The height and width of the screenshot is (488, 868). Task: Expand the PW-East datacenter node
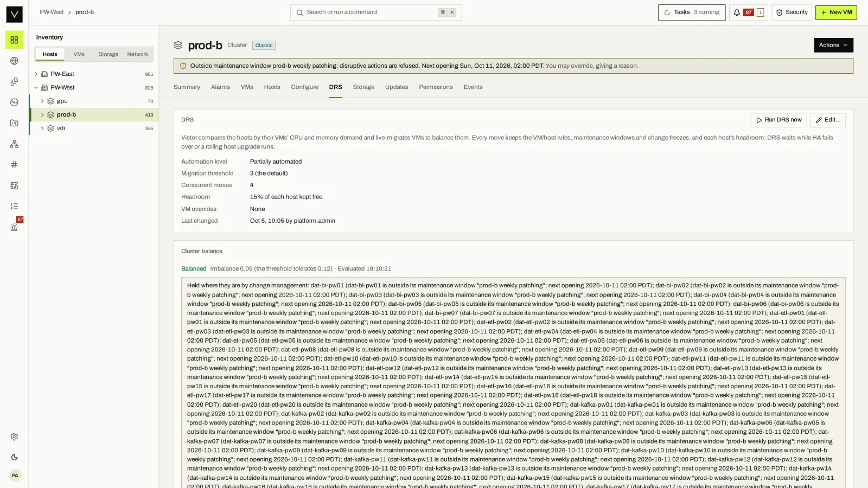(36, 74)
